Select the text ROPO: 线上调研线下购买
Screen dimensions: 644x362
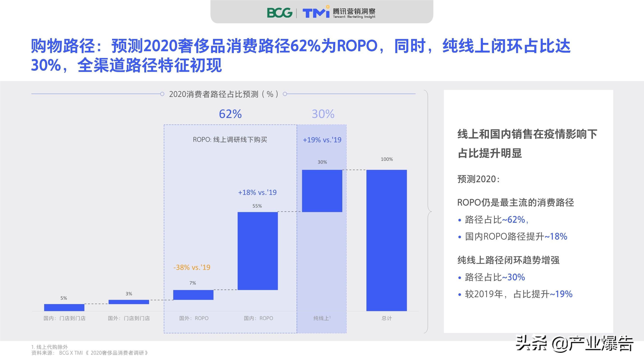(230, 140)
